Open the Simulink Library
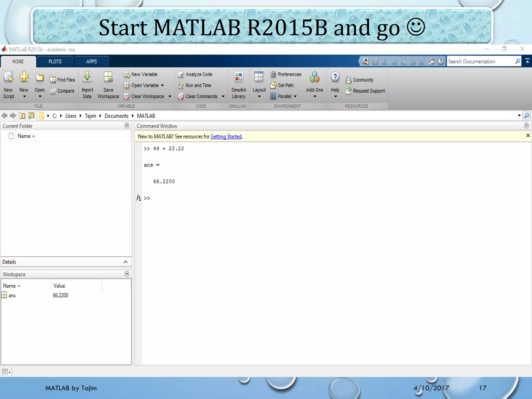This screenshot has height=399, width=532. 239,85
